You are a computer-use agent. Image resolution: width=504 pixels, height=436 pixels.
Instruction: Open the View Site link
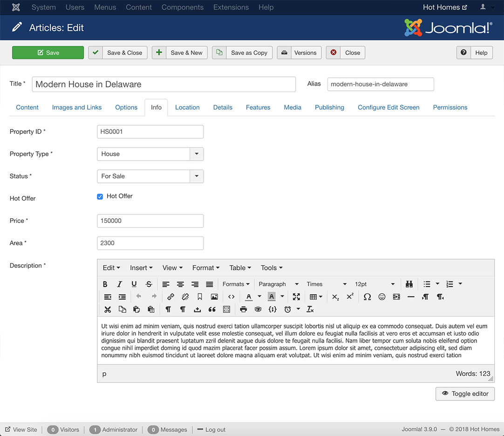tap(21, 429)
